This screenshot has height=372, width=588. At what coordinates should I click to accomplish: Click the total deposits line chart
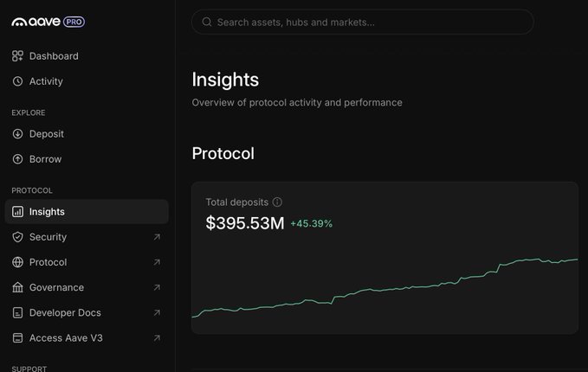[x=384, y=288]
